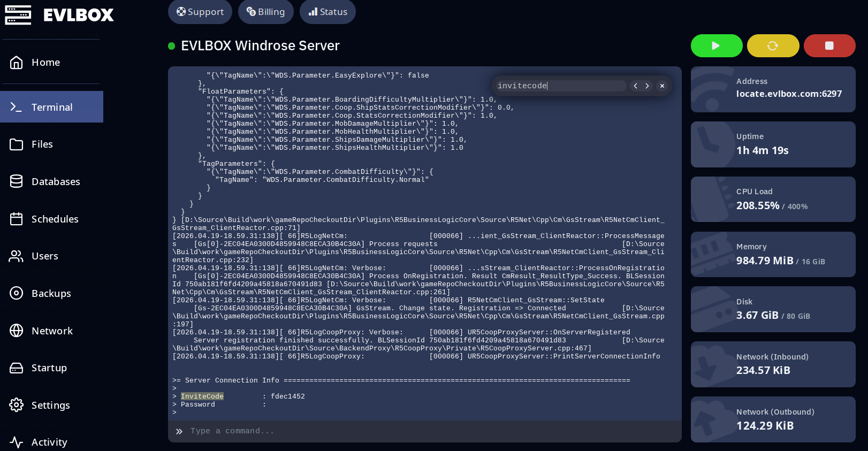
Task: Click the Network (Inbound) value 234.57 KiB
Action: tap(763, 370)
